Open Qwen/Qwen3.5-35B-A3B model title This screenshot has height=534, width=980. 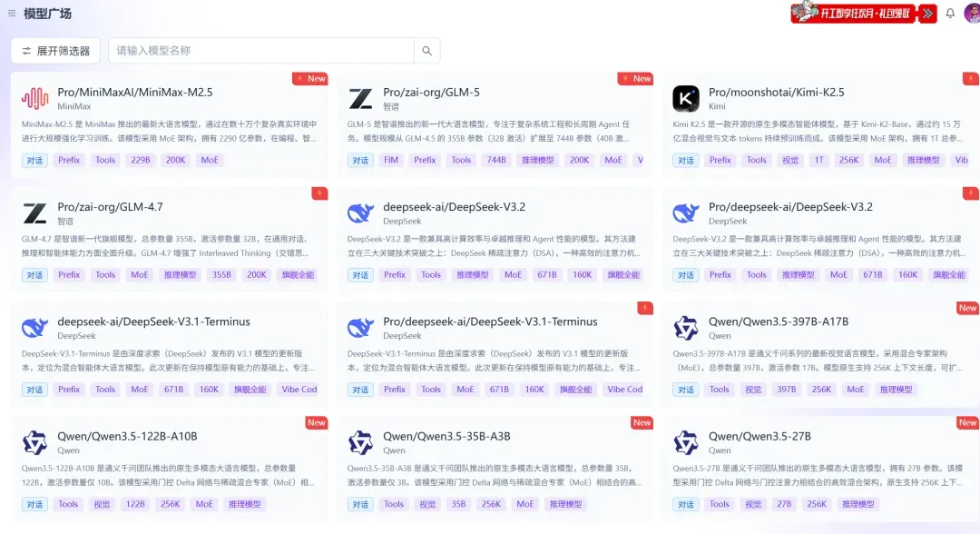click(x=446, y=437)
